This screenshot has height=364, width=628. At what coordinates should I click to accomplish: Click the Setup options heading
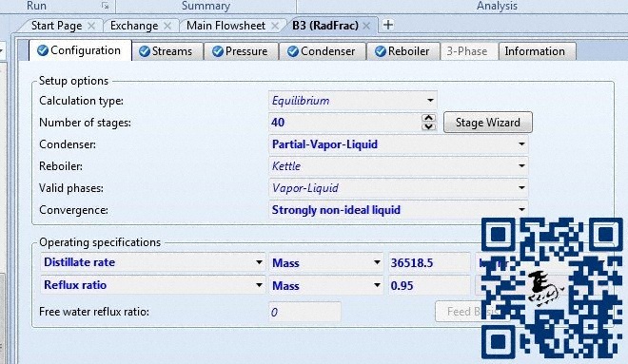[x=73, y=81]
